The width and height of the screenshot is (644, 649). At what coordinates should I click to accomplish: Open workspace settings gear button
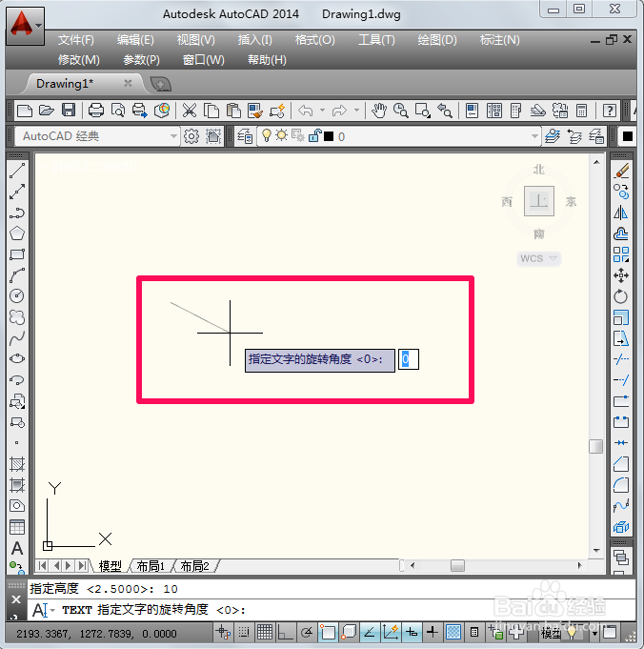[191, 136]
